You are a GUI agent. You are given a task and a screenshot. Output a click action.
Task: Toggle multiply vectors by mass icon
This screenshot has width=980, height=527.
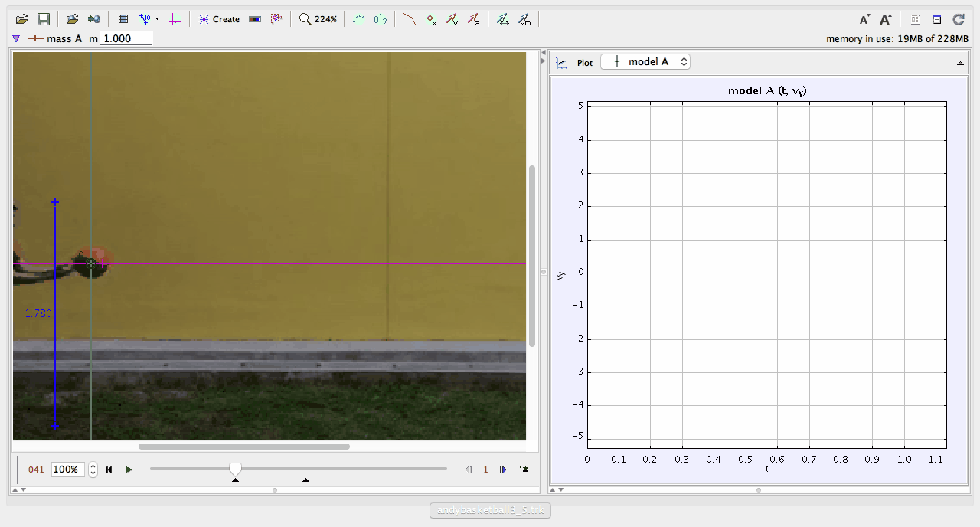524,19
